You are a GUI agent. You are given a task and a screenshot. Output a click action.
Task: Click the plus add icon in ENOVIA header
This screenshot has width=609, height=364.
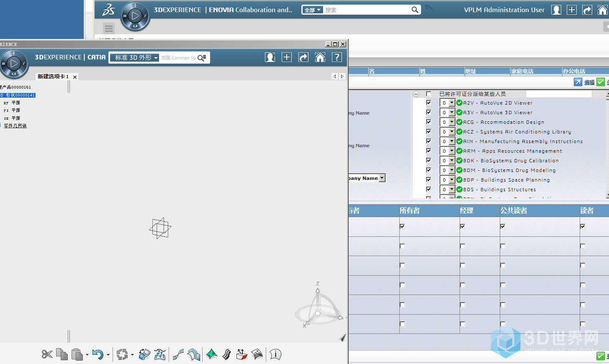click(x=572, y=10)
